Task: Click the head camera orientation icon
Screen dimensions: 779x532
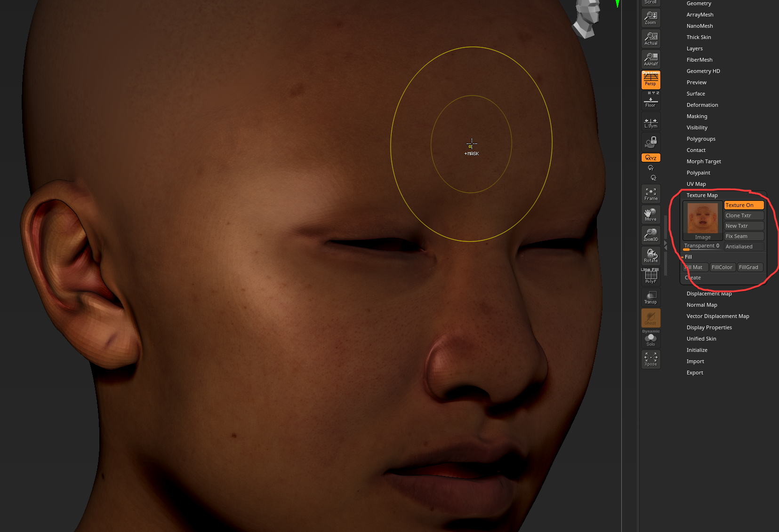Action: 586,18
